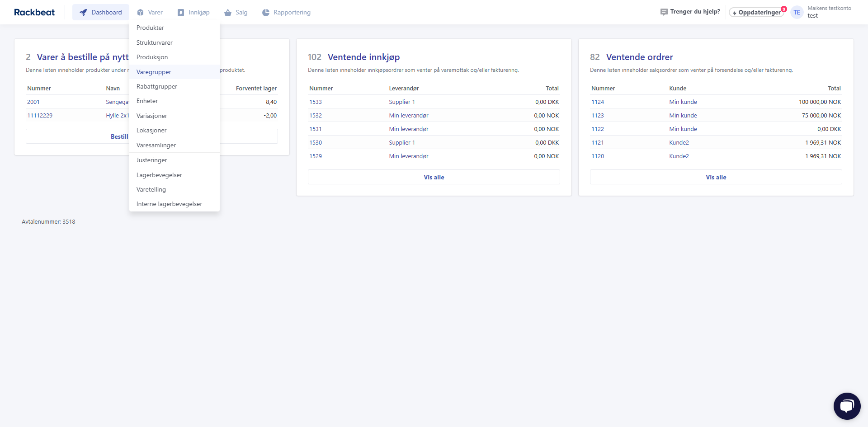This screenshot has width=868, height=427.
Task: Open sales order 1123
Action: (x=598, y=116)
